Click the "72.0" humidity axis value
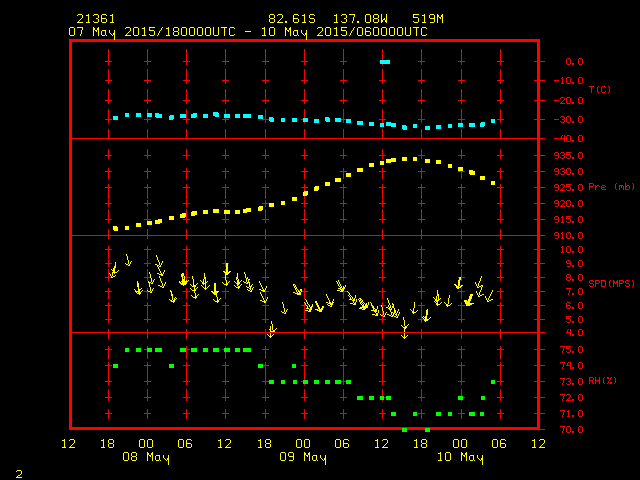 point(571,398)
